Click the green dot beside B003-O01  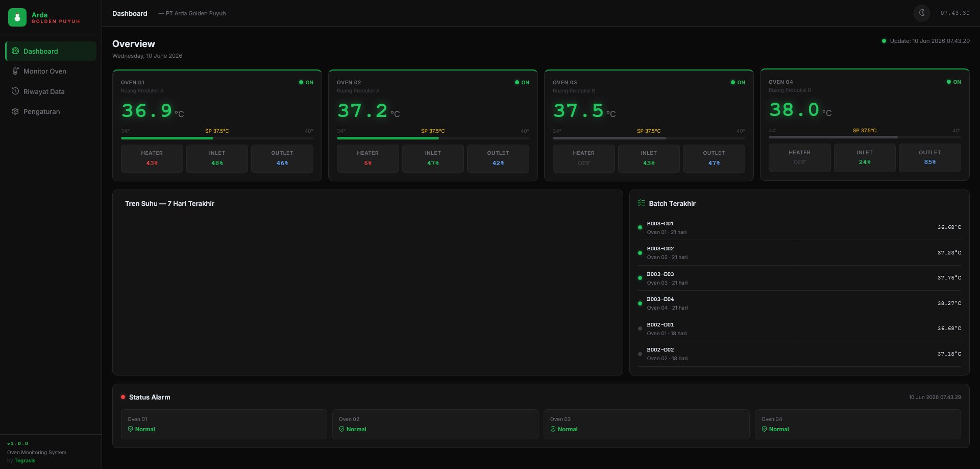pyautogui.click(x=640, y=227)
